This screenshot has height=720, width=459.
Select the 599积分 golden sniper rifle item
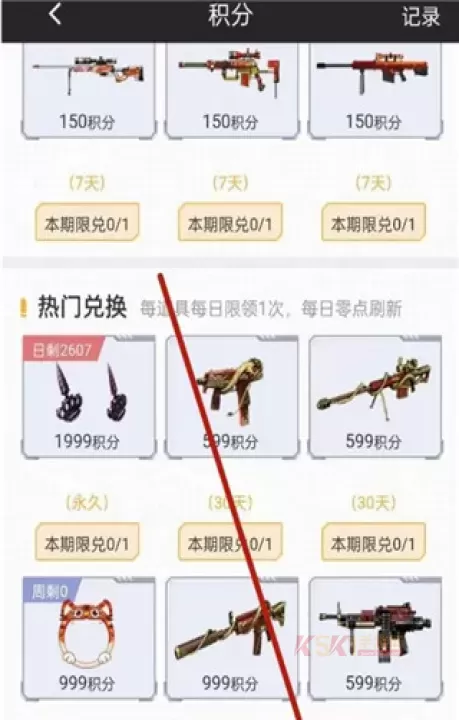[375, 397]
